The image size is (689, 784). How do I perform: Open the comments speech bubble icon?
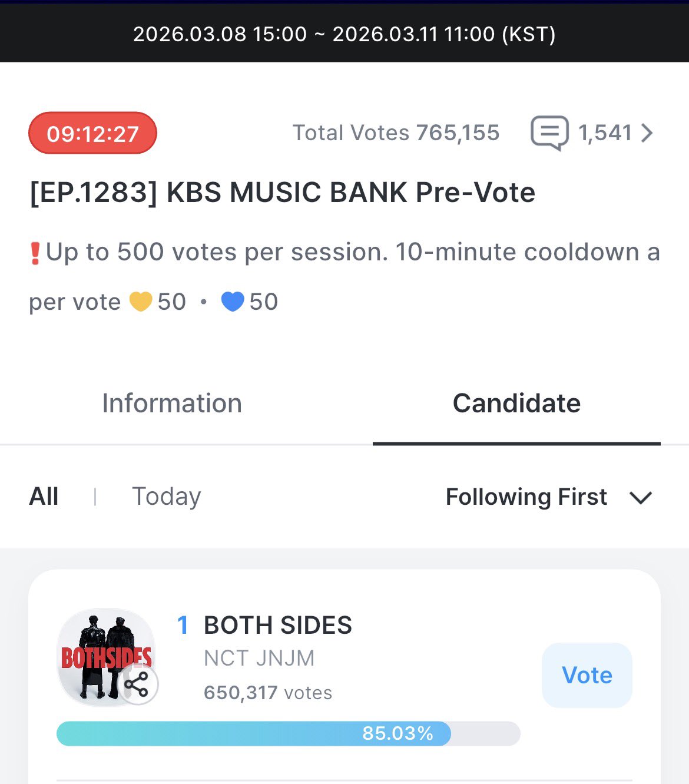click(549, 133)
